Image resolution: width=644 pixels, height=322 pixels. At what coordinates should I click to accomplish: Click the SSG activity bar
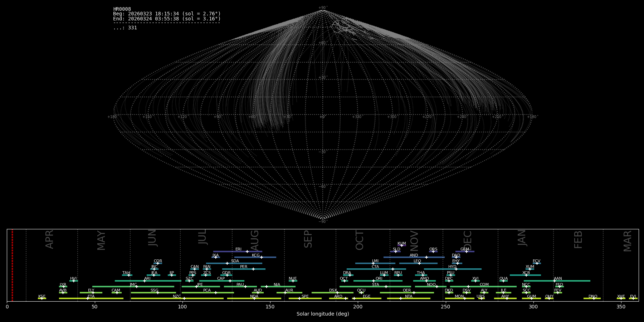(153, 293)
